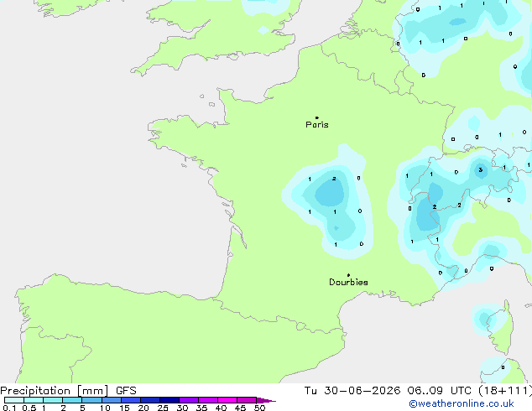Pick the 2–5 mm legend color cell

[x=72, y=400]
